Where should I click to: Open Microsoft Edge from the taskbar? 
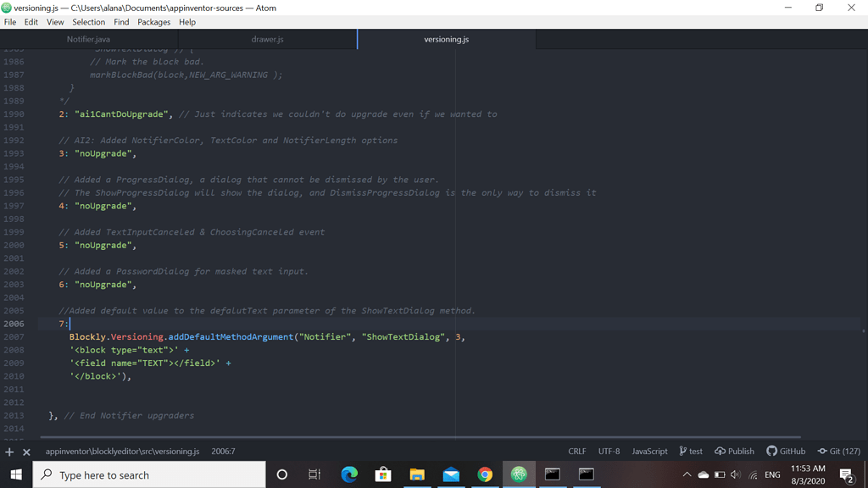tap(349, 475)
